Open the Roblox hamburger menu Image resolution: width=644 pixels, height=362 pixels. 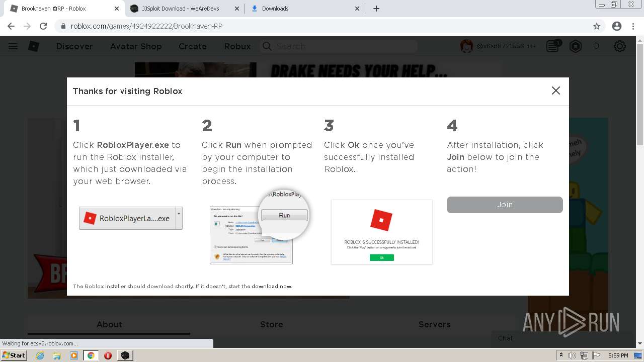[13, 46]
